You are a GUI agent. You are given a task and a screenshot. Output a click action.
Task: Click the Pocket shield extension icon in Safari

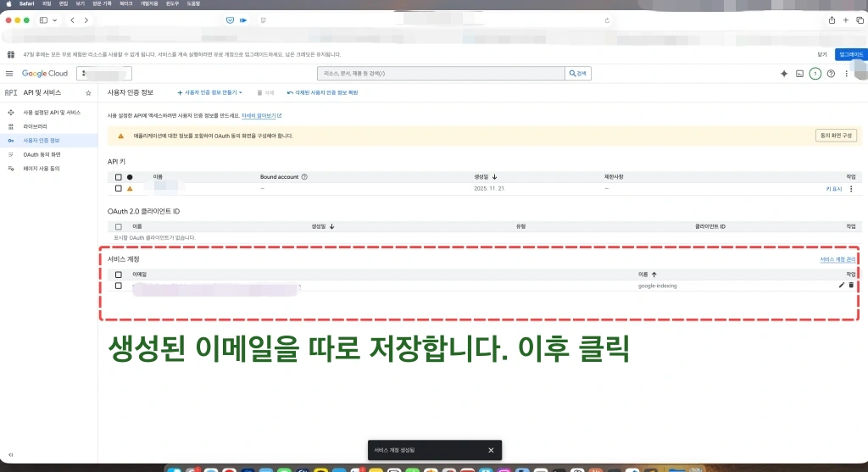click(230, 20)
